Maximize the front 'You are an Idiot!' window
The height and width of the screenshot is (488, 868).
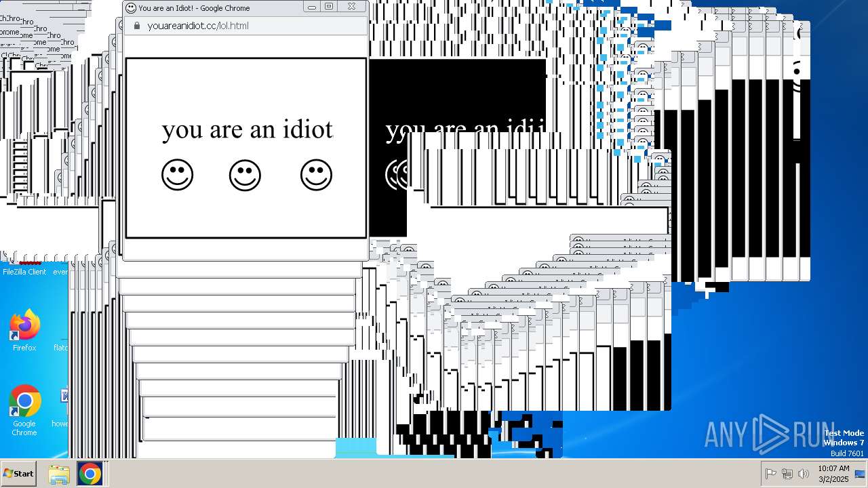click(329, 7)
